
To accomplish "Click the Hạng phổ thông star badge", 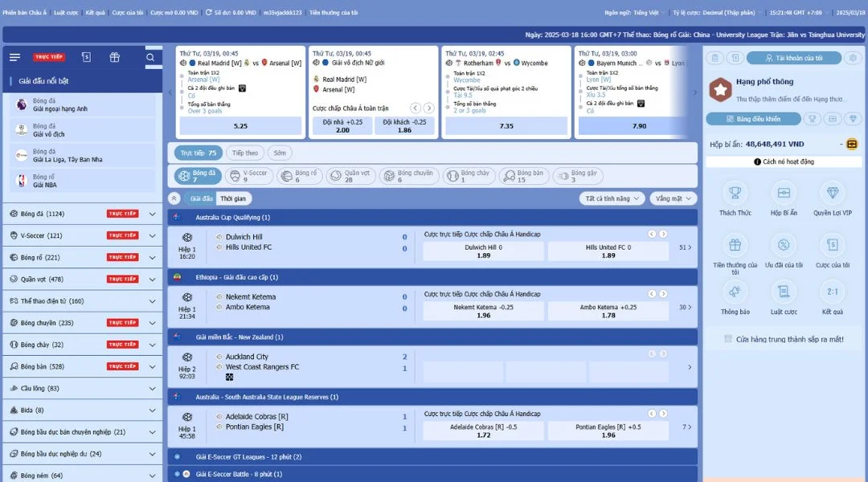I will point(720,89).
